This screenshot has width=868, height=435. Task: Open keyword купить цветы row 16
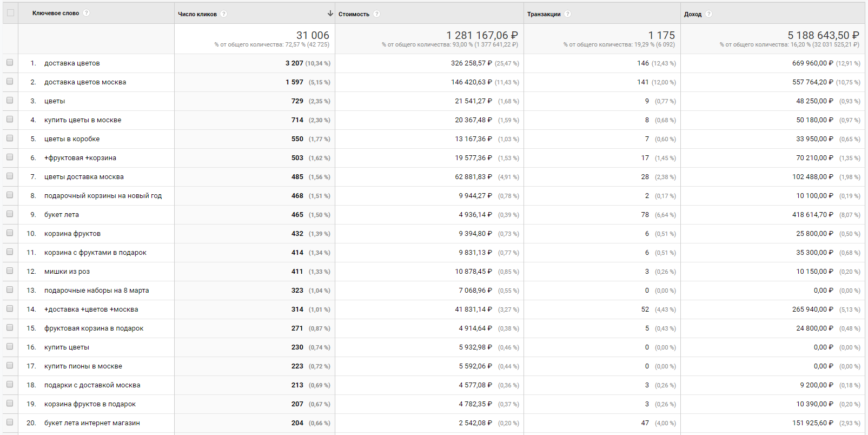[67, 347]
